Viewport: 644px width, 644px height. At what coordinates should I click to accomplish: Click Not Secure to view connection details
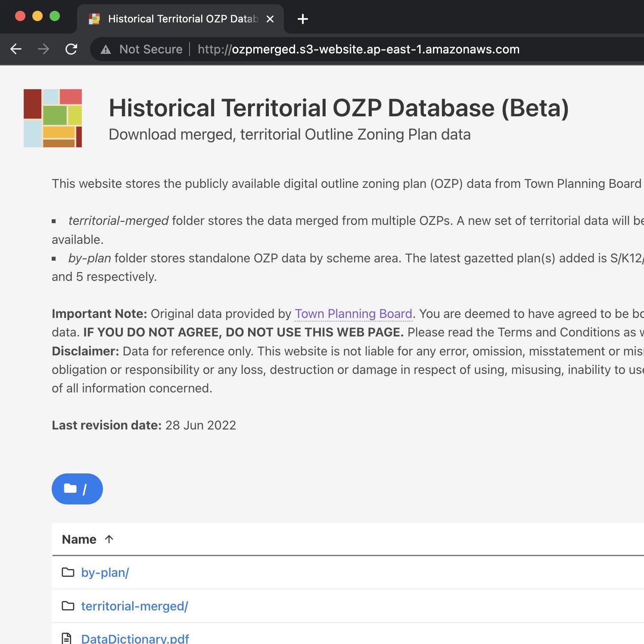point(150,49)
